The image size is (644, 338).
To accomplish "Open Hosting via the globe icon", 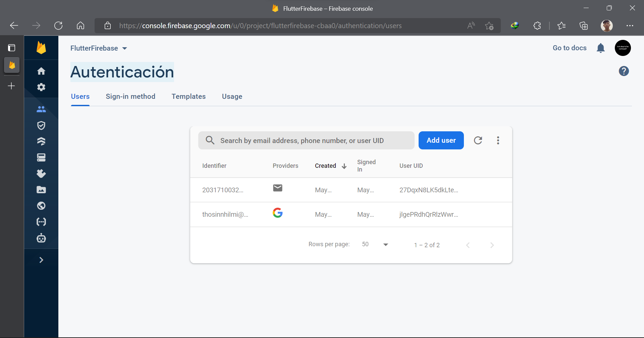I will (41, 206).
